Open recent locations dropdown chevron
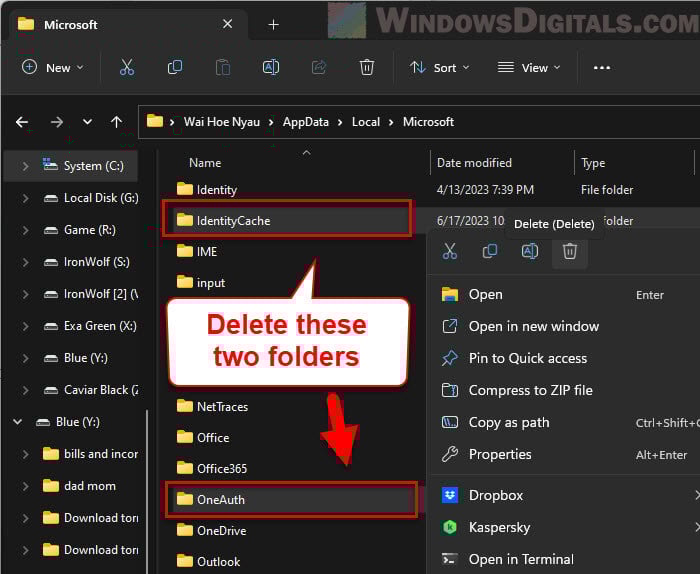700x574 pixels. point(88,121)
